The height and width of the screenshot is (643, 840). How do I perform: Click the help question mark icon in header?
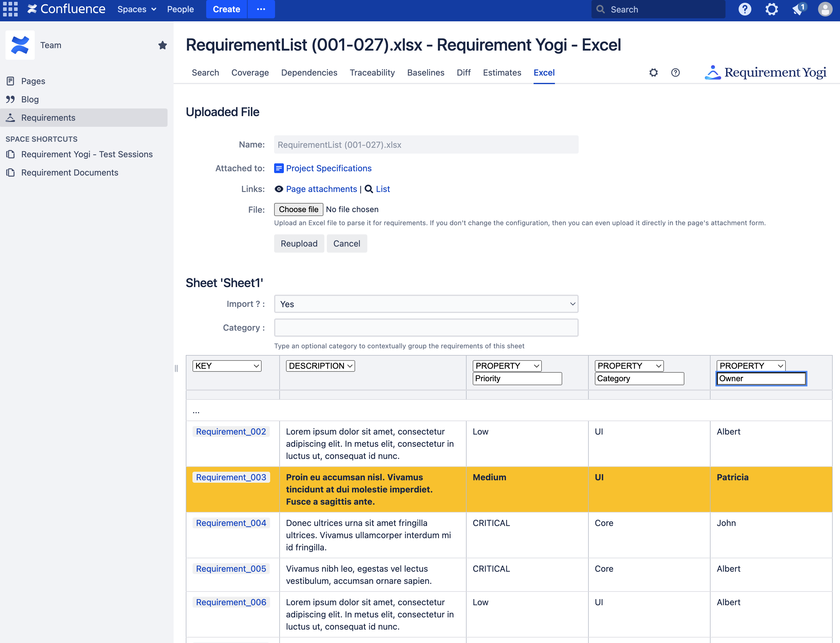point(744,9)
